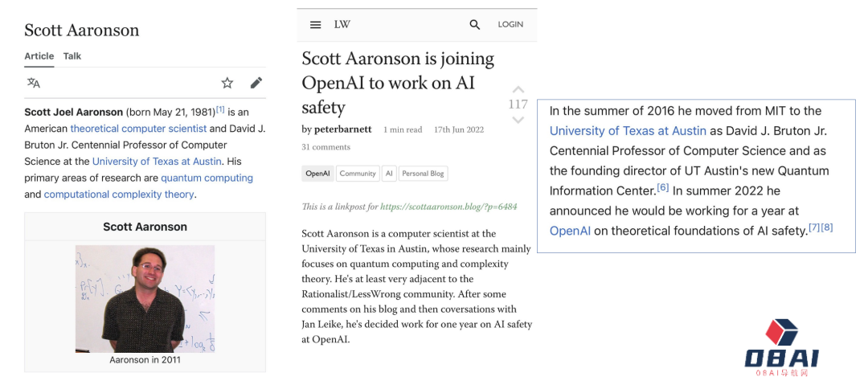868x385 pixels.
Task: Upvote the post with up arrow
Action: [518, 89]
